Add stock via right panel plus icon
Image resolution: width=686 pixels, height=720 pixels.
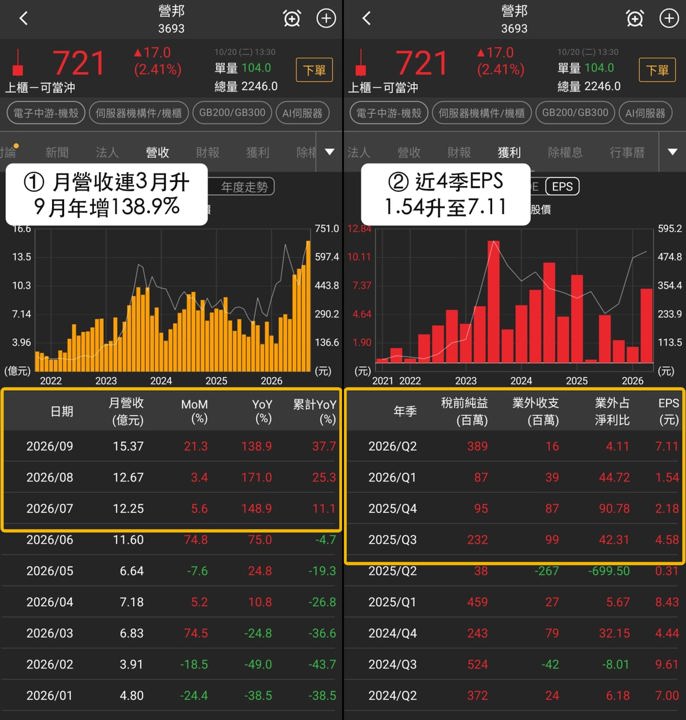[669, 18]
